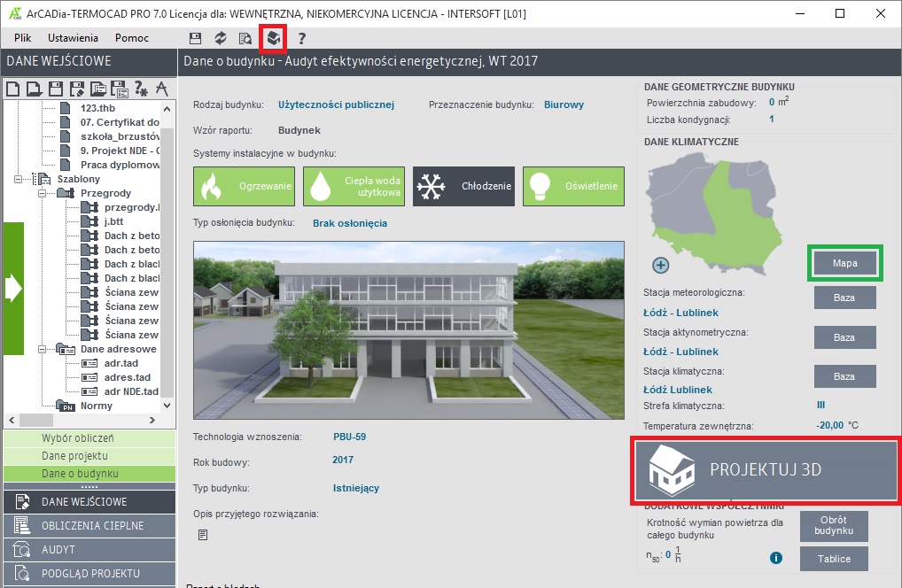The width and height of the screenshot is (902, 588).
Task: Click the tree scrollbar down arrow
Action: pyautogui.click(x=167, y=406)
